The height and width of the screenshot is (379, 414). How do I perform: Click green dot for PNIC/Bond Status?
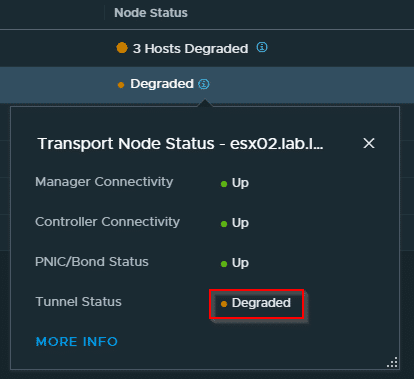(x=224, y=264)
